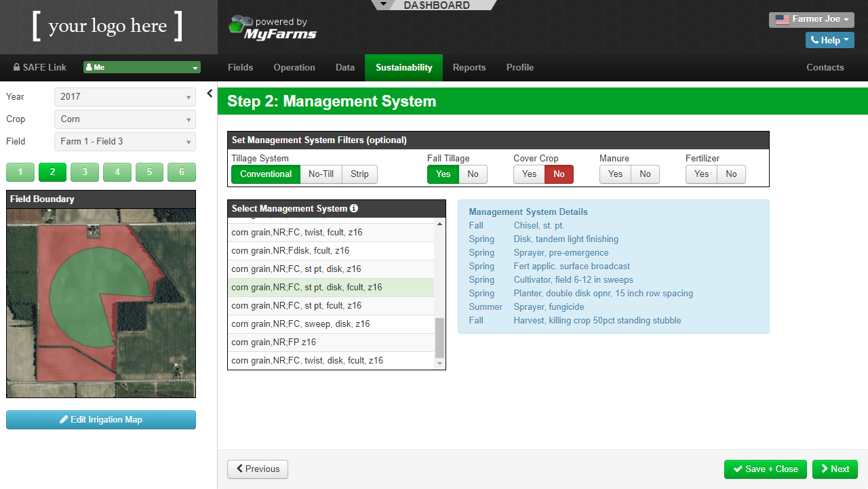Viewport: 868px width, 489px height.
Task: Click the info icon beside Select Management System
Action: click(x=354, y=209)
